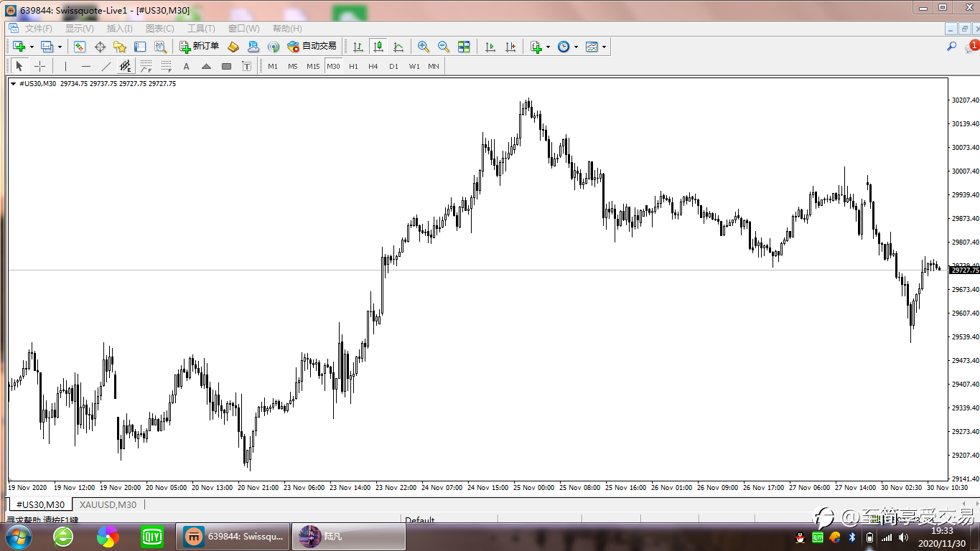This screenshot has height=551, width=980.
Task: Open the 帮助(H) menu
Action: tap(287, 29)
